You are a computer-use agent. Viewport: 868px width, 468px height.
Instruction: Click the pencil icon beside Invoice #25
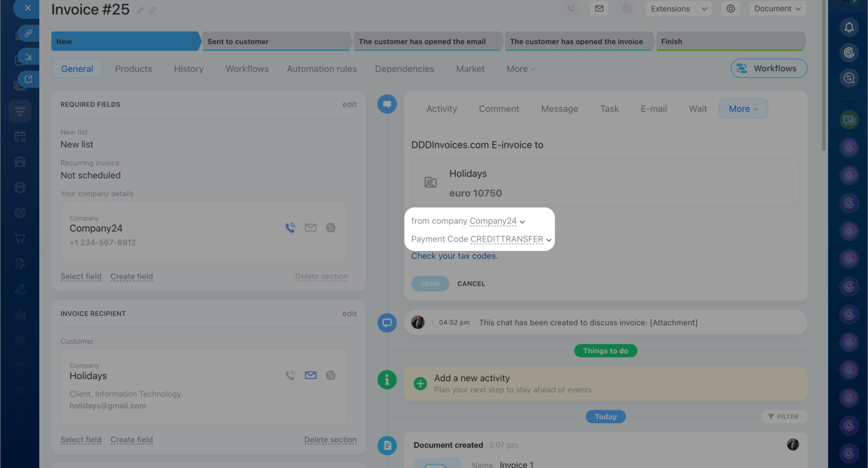click(x=140, y=10)
